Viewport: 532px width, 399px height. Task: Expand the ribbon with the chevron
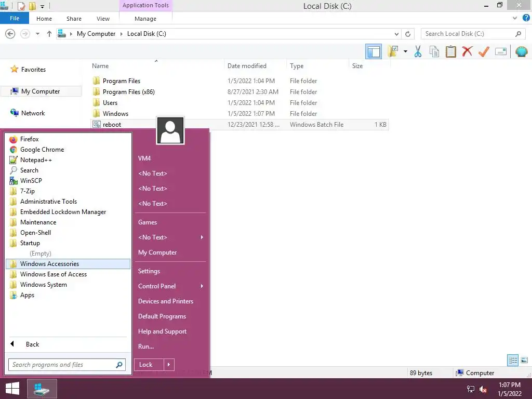coord(515,18)
